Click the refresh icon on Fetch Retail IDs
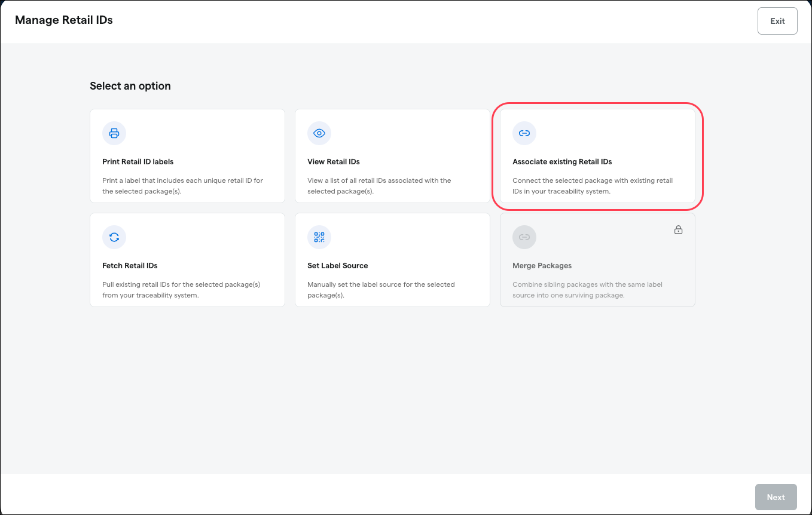The image size is (812, 515). 114,237
